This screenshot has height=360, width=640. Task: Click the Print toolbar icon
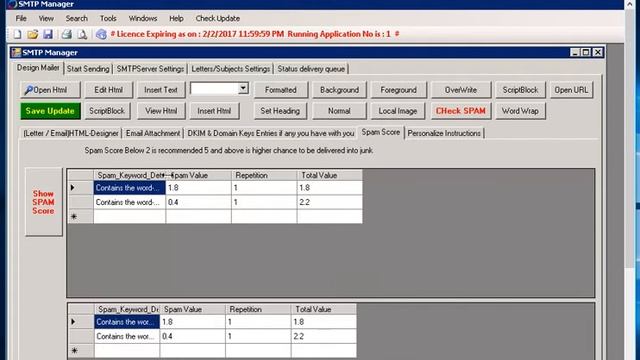[x=67, y=34]
